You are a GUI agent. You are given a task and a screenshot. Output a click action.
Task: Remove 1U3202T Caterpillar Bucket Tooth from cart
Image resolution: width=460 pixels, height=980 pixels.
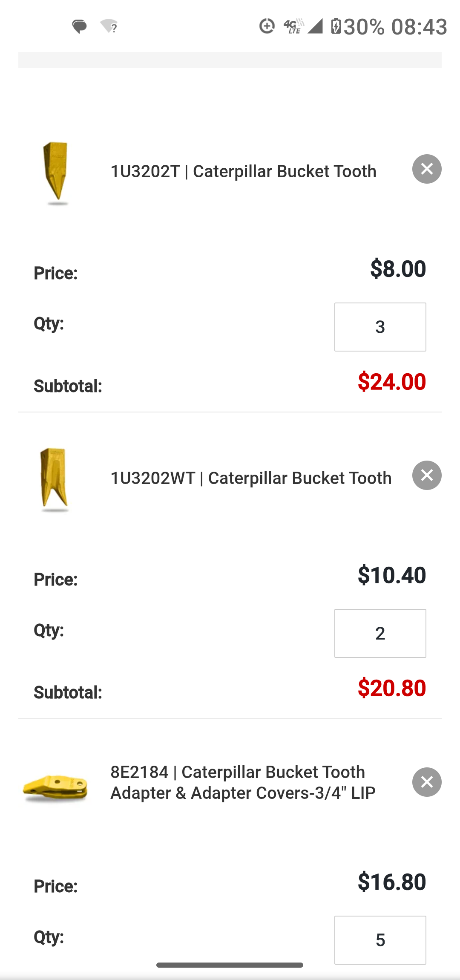pos(427,169)
